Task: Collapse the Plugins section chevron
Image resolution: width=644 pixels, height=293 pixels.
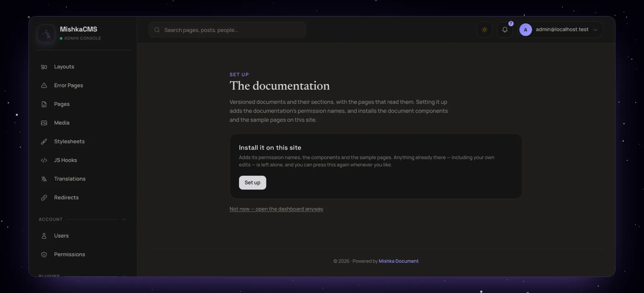Action: point(124,275)
